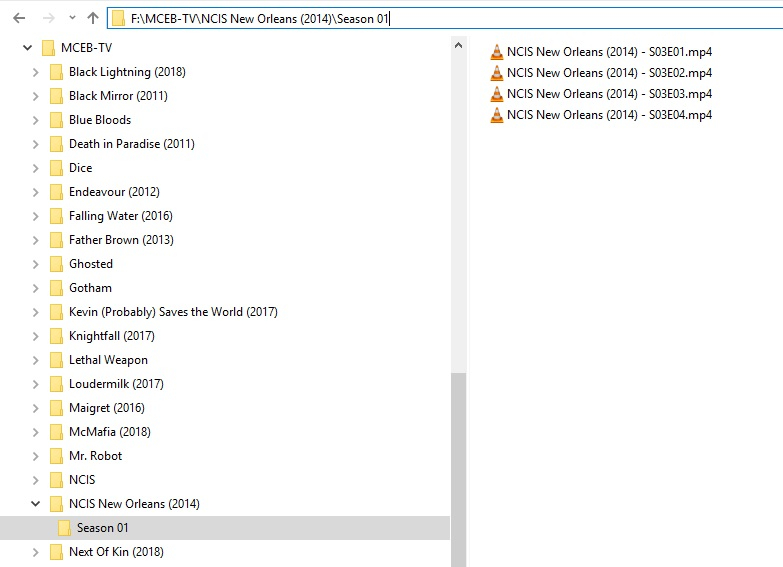Click the tree pane scroll-up arrow
Screen dimensions: 783x567
point(458,45)
